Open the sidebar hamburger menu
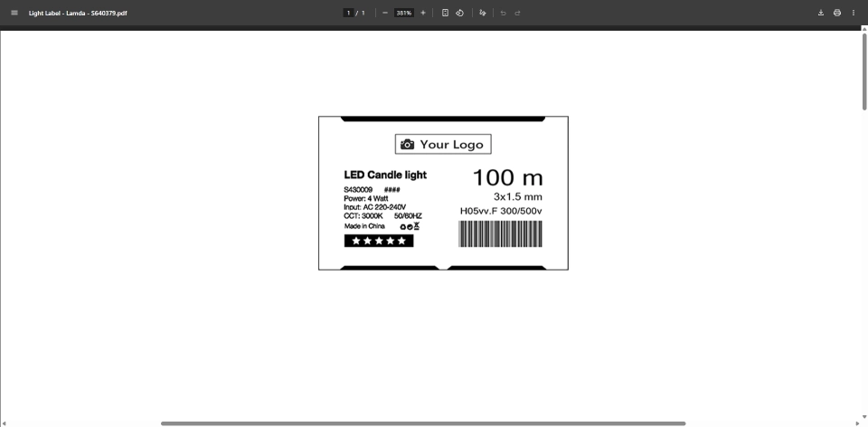 click(14, 13)
